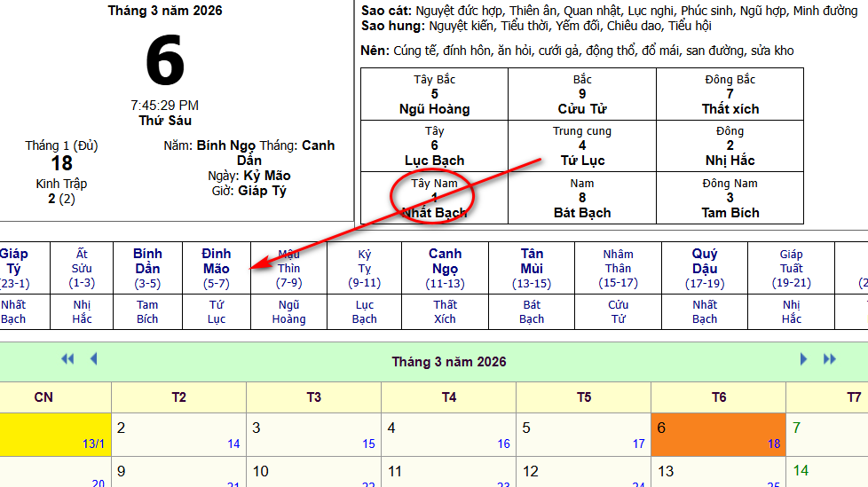Select the Bính Dần (3-5) hour
The width and height of the screenshot is (868, 487).
[147, 268]
